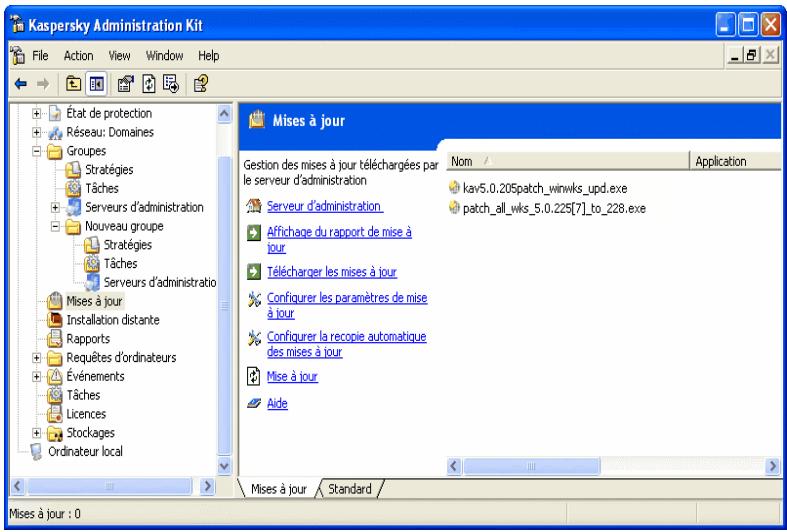Image resolution: width=787 pixels, height=532 pixels.
Task: Click the book icon beside Aide
Action: pos(254,403)
